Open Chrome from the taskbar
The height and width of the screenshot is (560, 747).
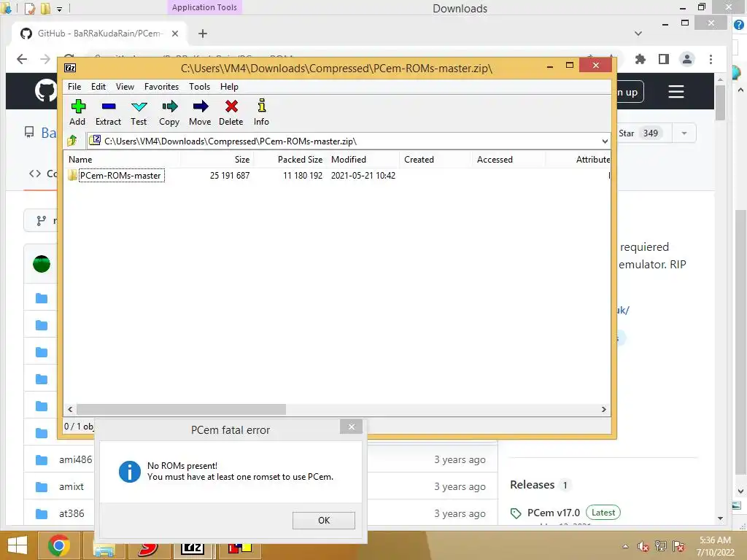pos(59,546)
